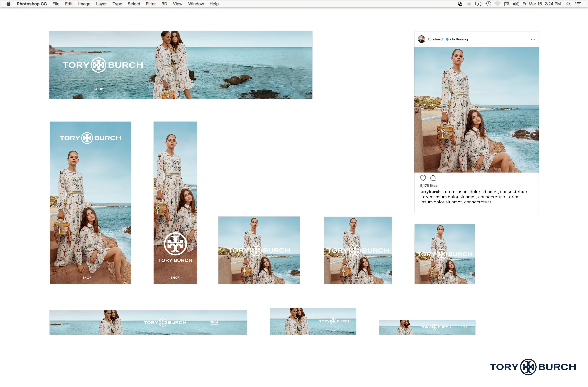This screenshot has width=588, height=387.
Task: Open the Image menu
Action: [x=84, y=4]
